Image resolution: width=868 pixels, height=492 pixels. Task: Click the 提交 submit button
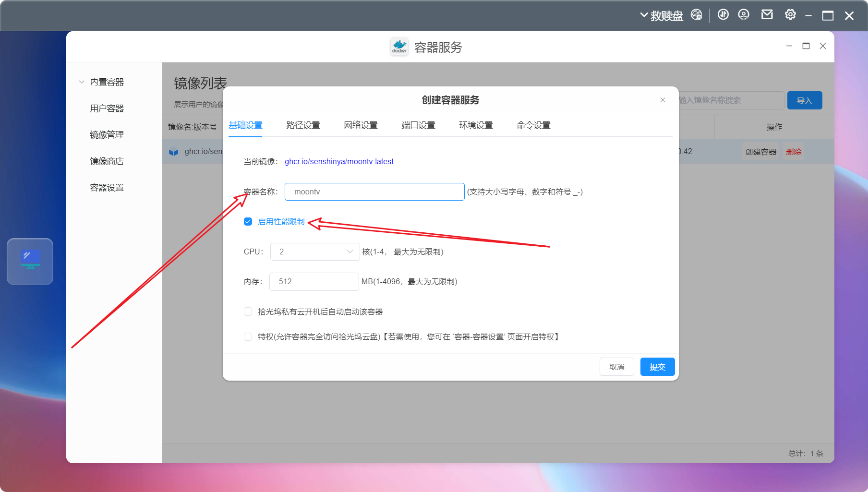pos(658,367)
